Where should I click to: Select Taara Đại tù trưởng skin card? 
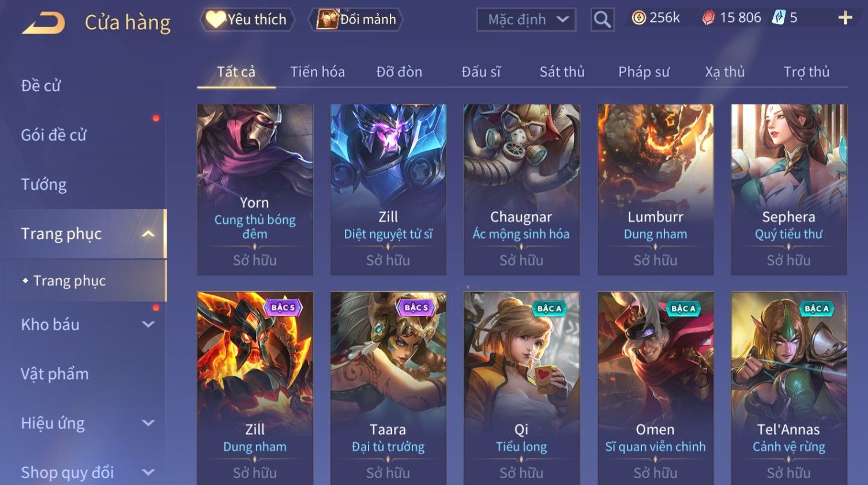point(388,388)
